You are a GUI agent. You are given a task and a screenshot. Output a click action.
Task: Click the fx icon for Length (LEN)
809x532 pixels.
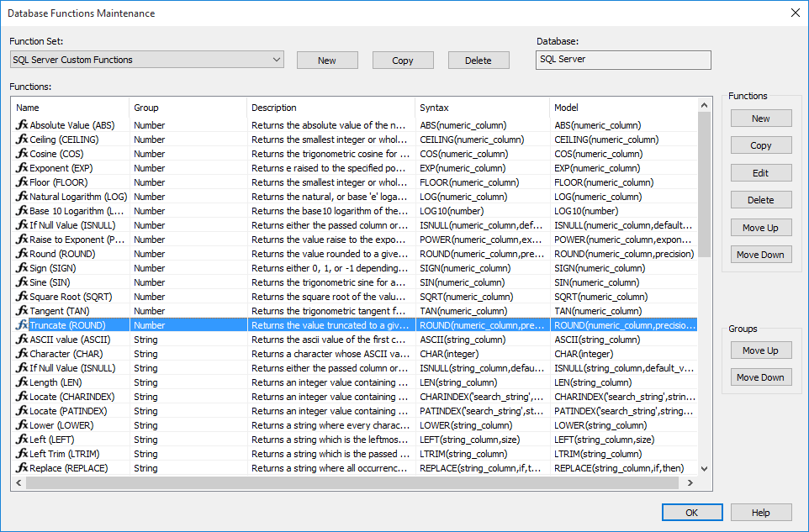[x=22, y=382]
